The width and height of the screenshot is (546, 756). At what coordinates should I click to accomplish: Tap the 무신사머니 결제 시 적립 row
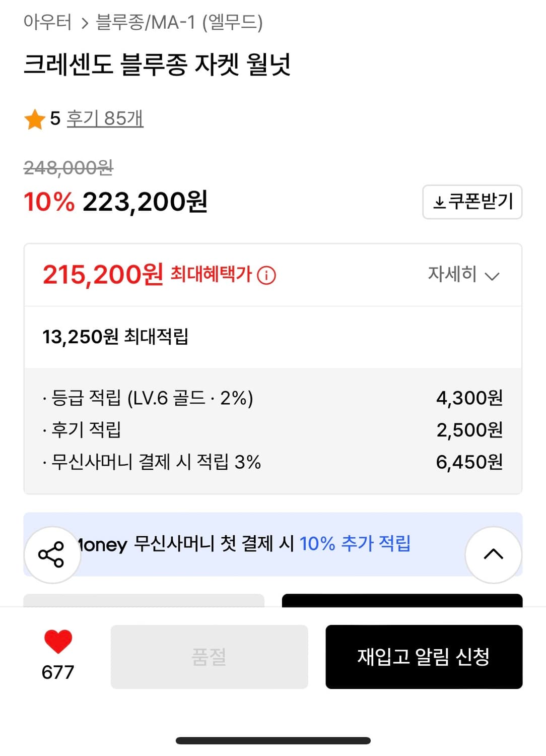(x=157, y=462)
